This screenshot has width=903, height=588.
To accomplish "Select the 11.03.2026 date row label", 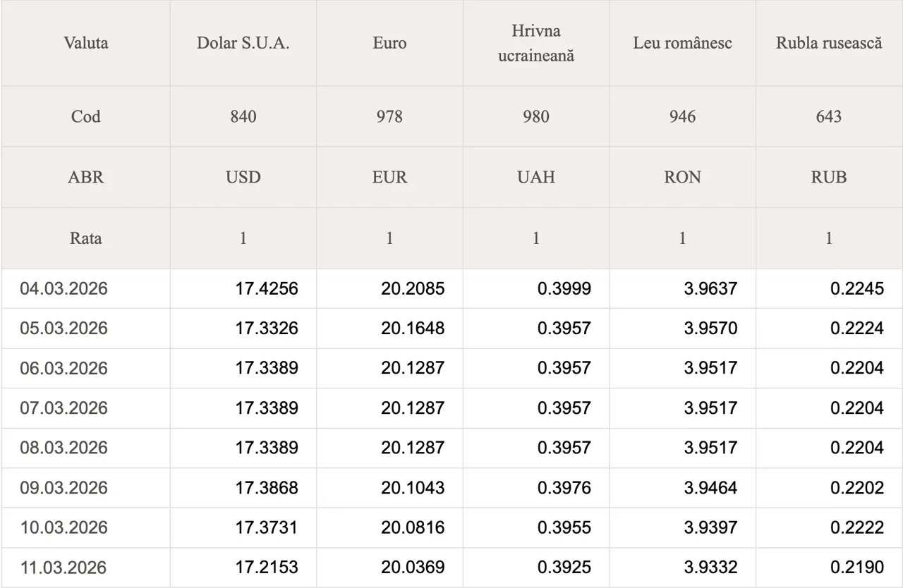I will point(64,568).
